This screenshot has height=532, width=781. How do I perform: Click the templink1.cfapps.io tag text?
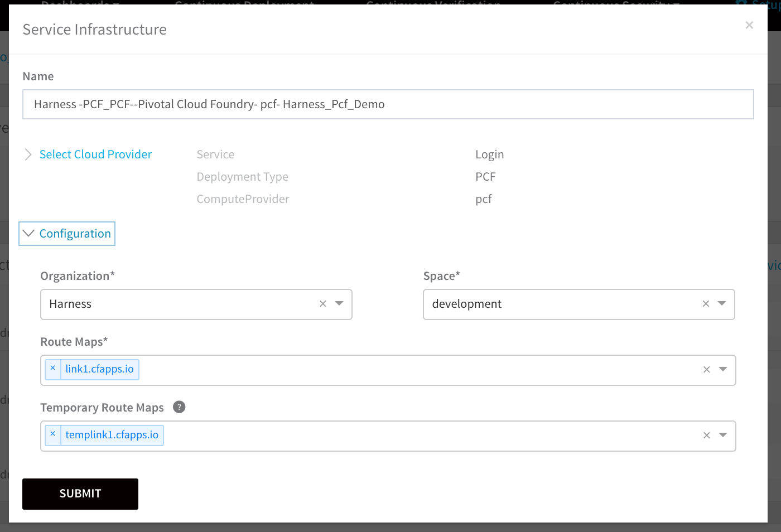(x=112, y=435)
